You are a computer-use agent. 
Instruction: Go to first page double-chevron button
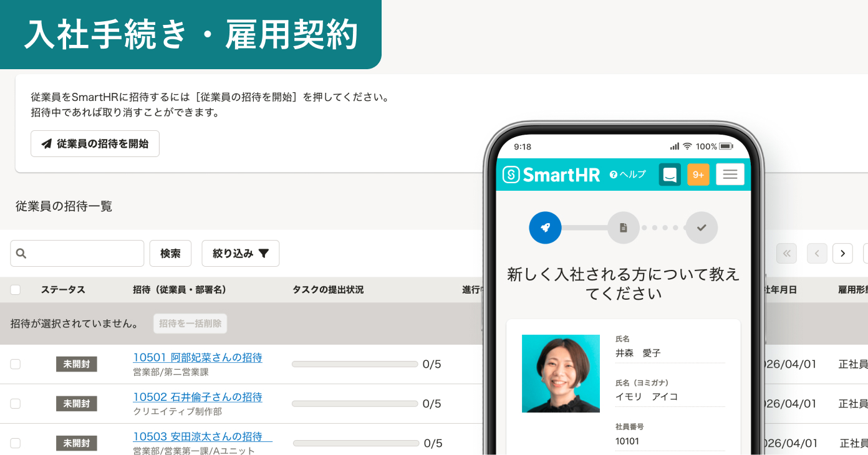786,254
